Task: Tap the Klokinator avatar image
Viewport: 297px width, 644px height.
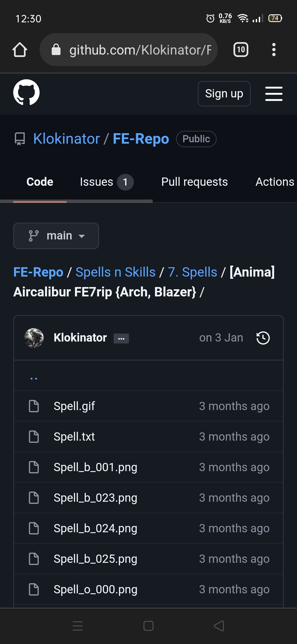Action: (34, 338)
